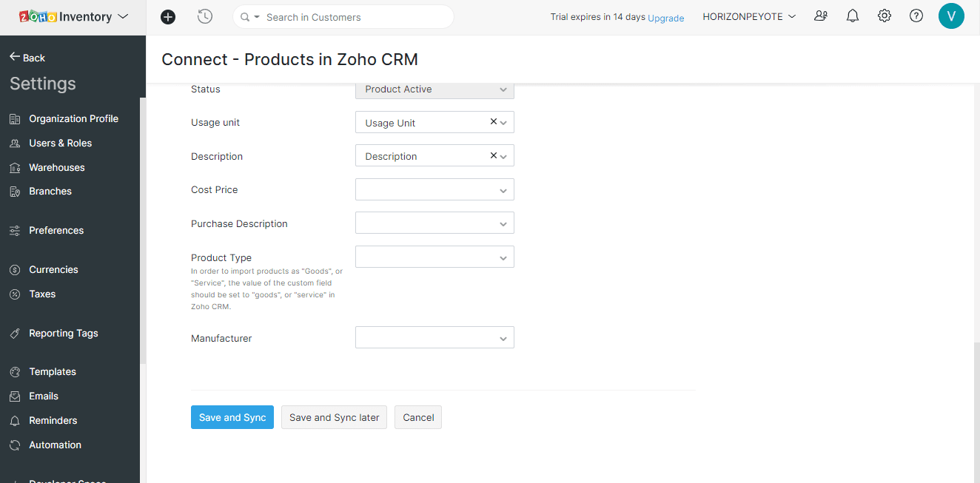
Task: Go to Reporting Tags settings
Action: pyautogui.click(x=63, y=333)
